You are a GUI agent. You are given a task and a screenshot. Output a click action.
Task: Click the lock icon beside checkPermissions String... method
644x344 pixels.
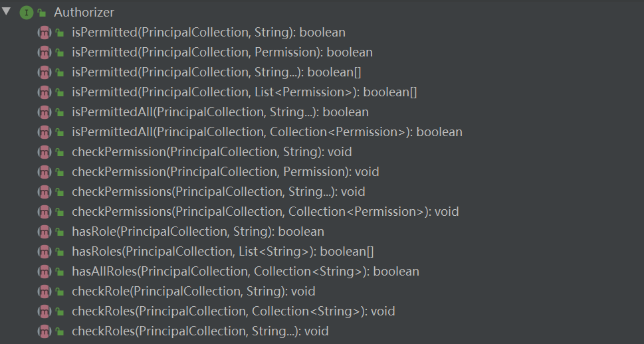[60, 192]
